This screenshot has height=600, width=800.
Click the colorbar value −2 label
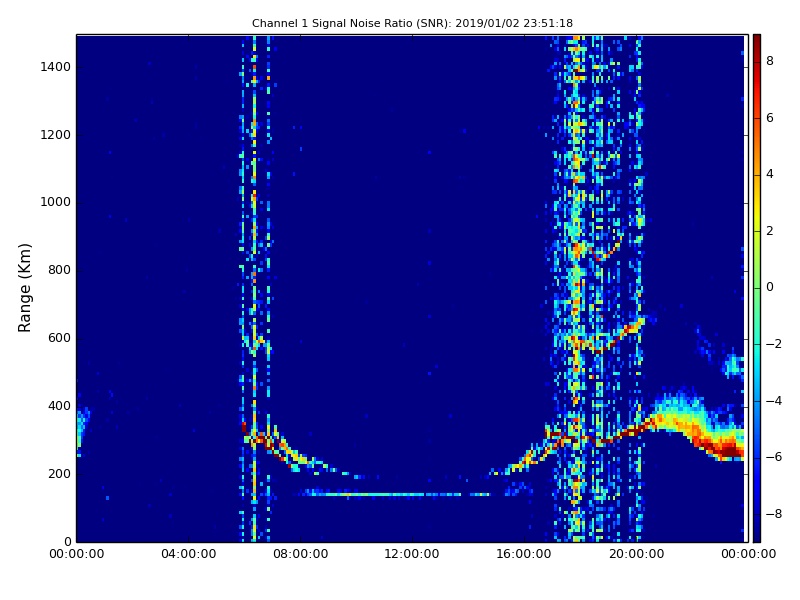[x=774, y=344]
